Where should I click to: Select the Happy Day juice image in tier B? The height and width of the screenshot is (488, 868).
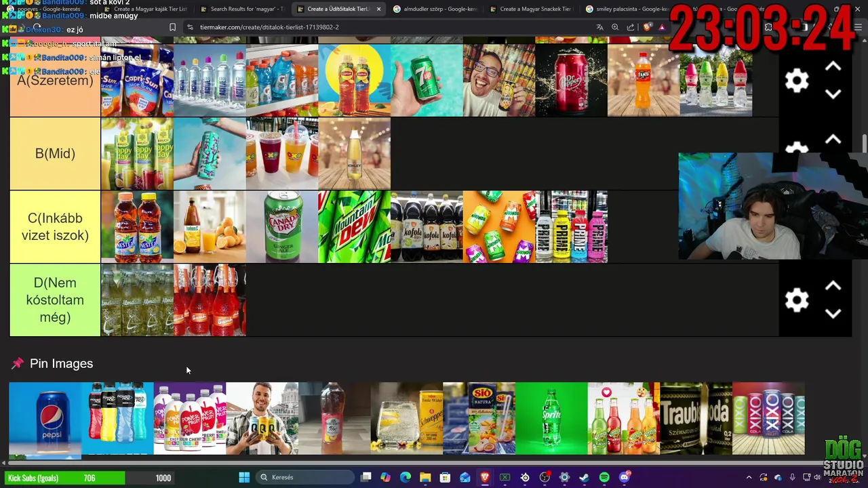tap(137, 153)
